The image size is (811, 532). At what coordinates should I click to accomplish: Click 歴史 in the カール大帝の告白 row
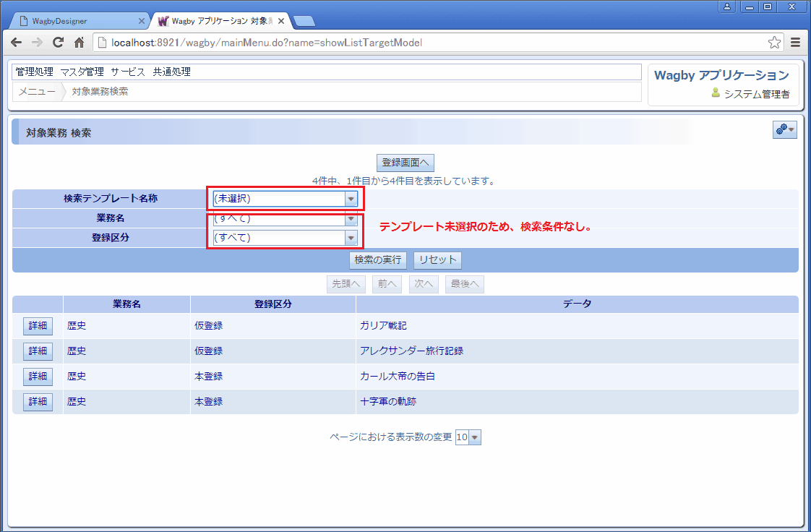pyautogui.click(x=77, y=377)
